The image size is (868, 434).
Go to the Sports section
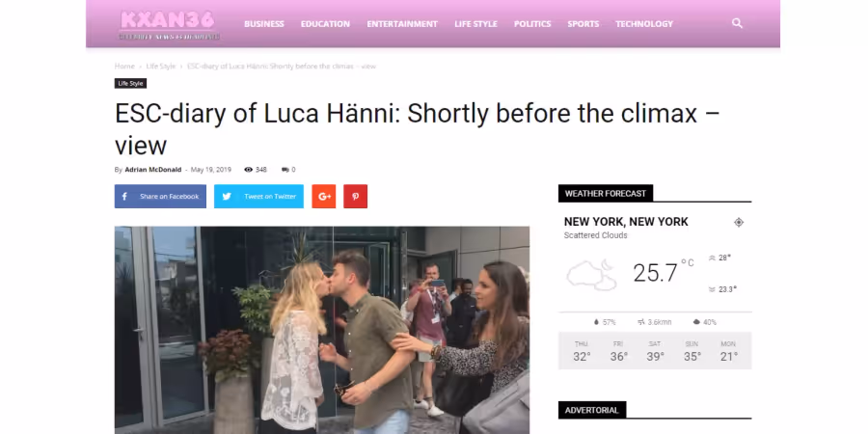[583, 24]
